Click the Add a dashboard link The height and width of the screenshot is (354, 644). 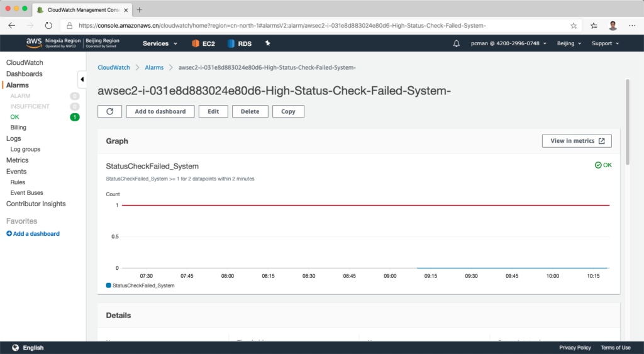36,234
